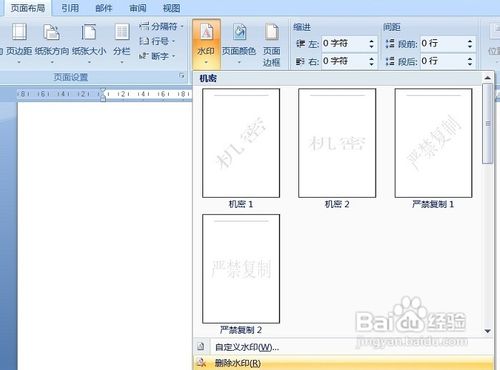Click the 缩进 group label
Image resolution: width=500 pixels, height=370 pixels.
[302, 27]
